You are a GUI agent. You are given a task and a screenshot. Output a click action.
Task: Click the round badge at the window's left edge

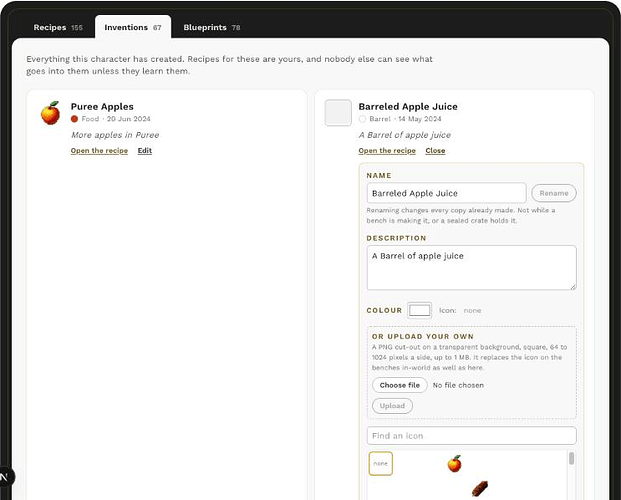pyautogui.click(x=5, y=477)
